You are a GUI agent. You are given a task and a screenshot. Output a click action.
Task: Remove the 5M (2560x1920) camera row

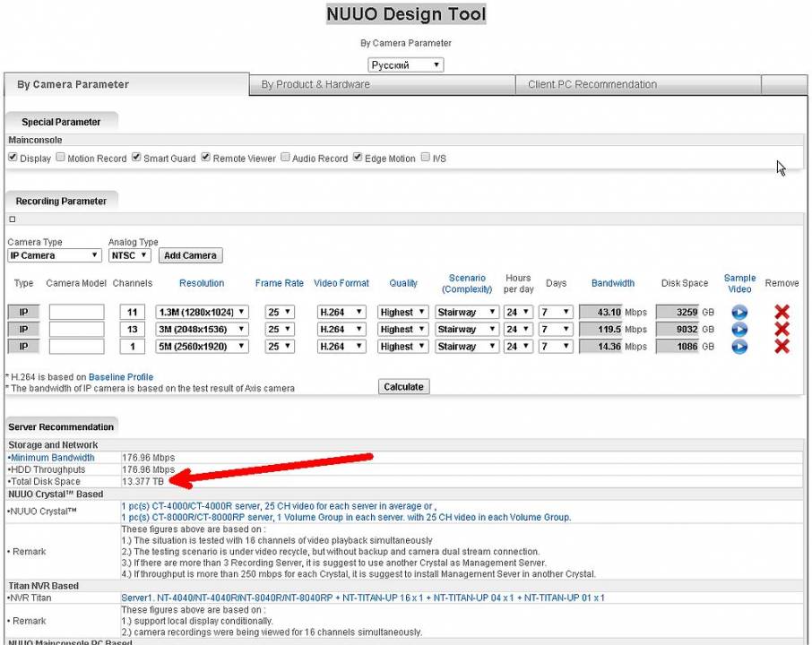point(782,347)
